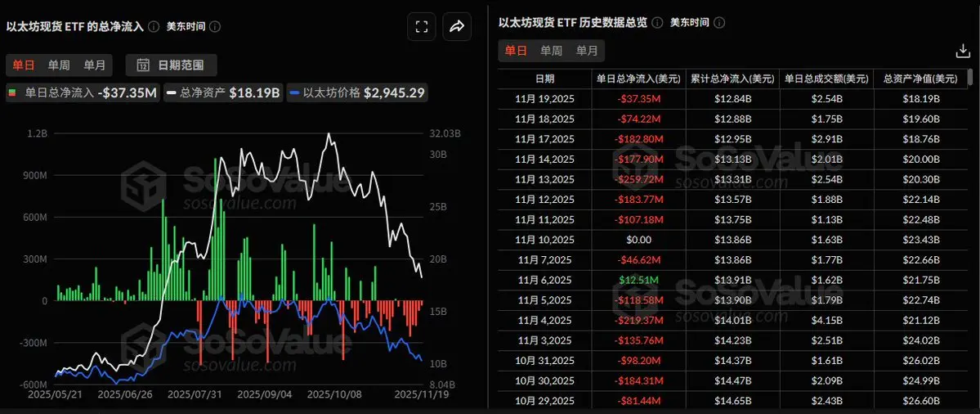This screenshot has height=414, width=980.
Task: Select 单周 tab above the chart
Action: coord(59,65)
